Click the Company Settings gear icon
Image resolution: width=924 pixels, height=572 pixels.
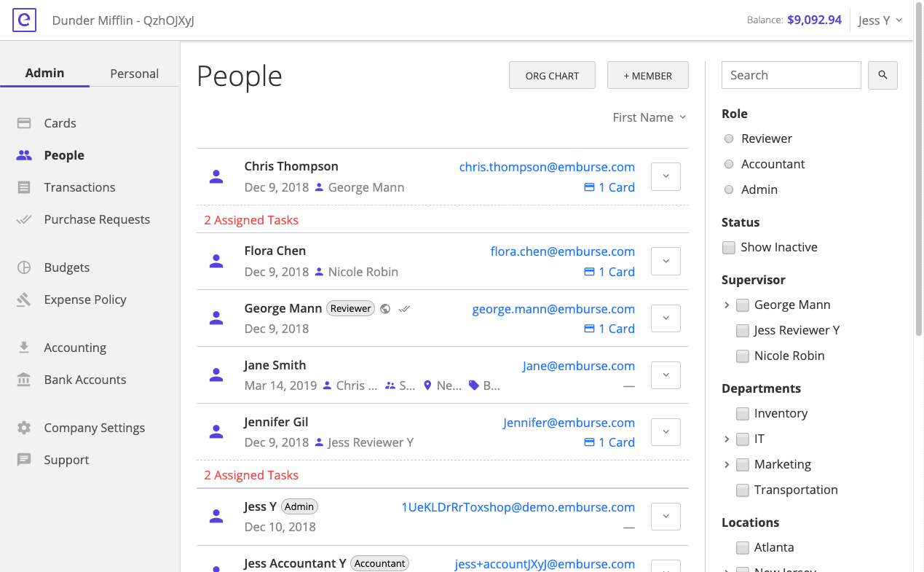(24, 428)
